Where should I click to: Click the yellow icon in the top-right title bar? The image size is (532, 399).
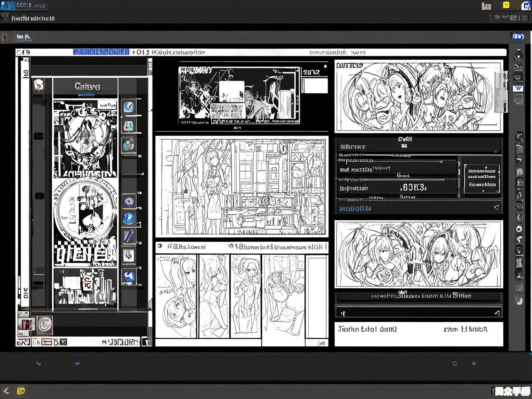pyautogui.click(x=506, y=5)
